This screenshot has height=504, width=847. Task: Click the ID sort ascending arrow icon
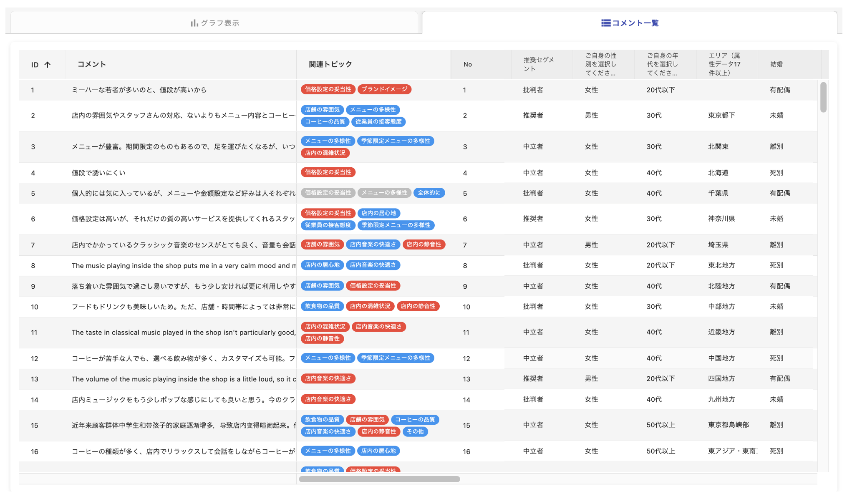[x=48, y=65]
